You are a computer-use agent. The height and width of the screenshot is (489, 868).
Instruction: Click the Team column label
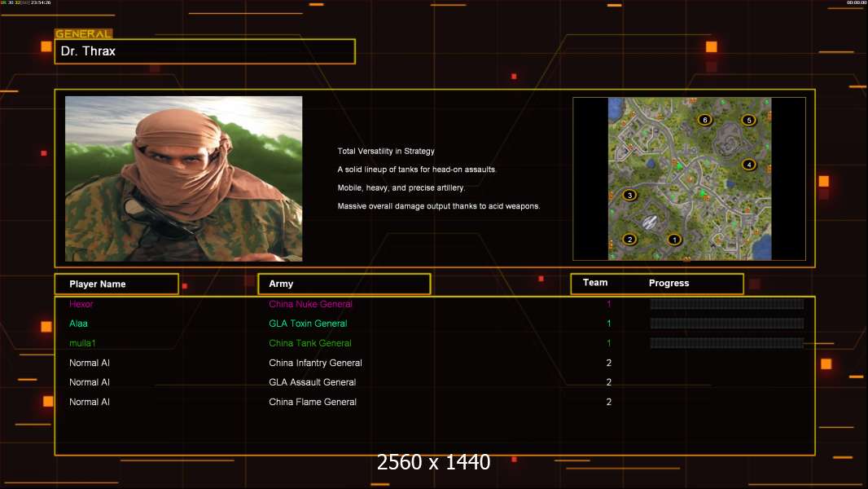595,283
